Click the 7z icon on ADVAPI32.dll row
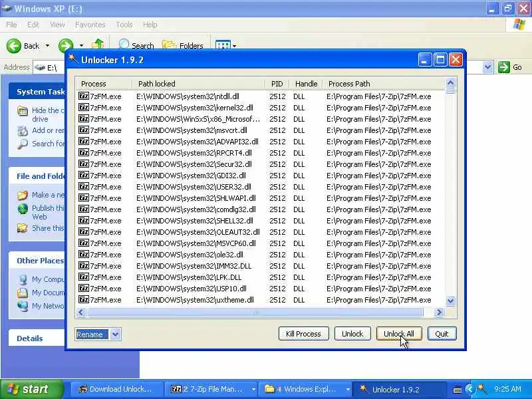The image size is (532, 399). click(x=84, y=141)
